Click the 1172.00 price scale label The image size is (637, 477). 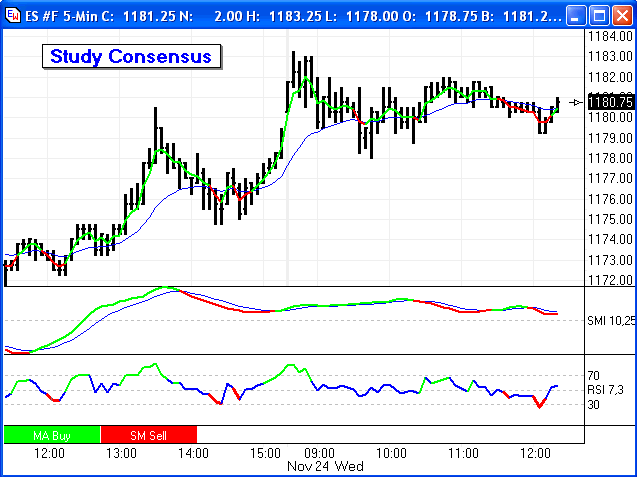click(x=610, y=280)
